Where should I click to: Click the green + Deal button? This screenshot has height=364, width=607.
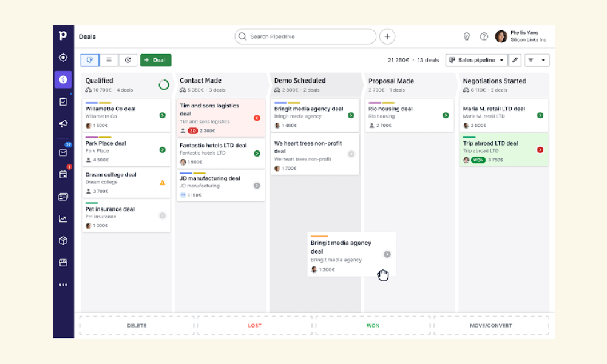155,60
